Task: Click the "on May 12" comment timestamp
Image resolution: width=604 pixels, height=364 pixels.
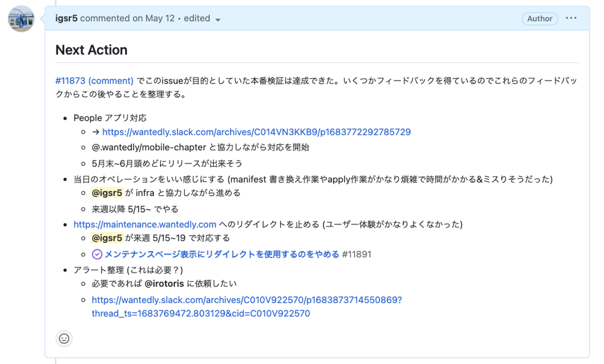Action: 154,18
